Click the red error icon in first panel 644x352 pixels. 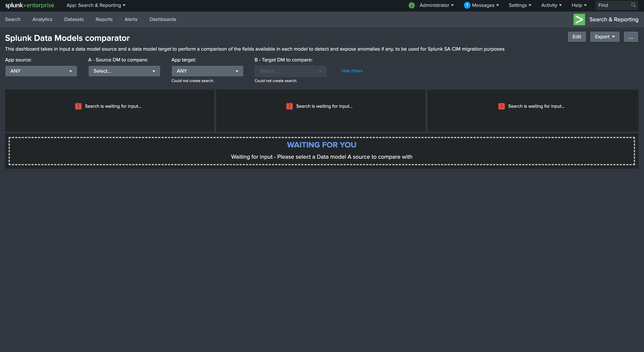[78, 106]
